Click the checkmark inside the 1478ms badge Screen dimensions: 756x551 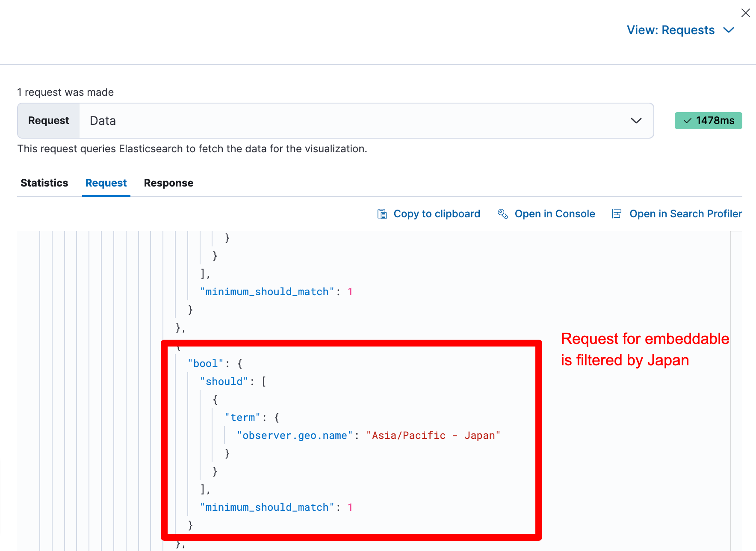[x=687, y=121]
